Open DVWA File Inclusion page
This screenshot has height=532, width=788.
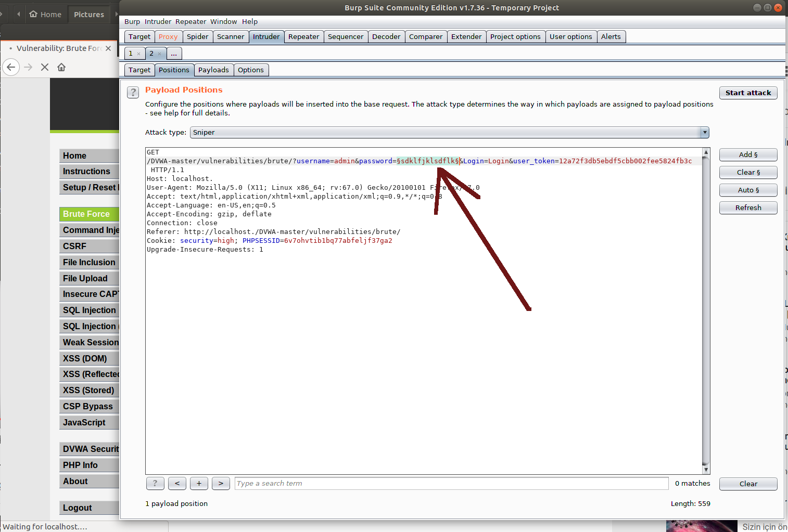(x=89, y=263)
